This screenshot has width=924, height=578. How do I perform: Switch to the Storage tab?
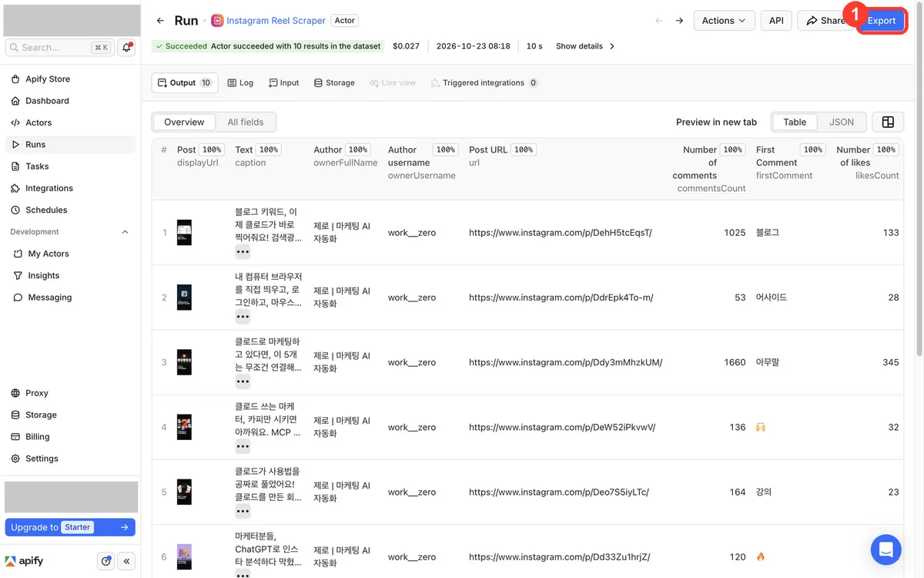(334, 82)
